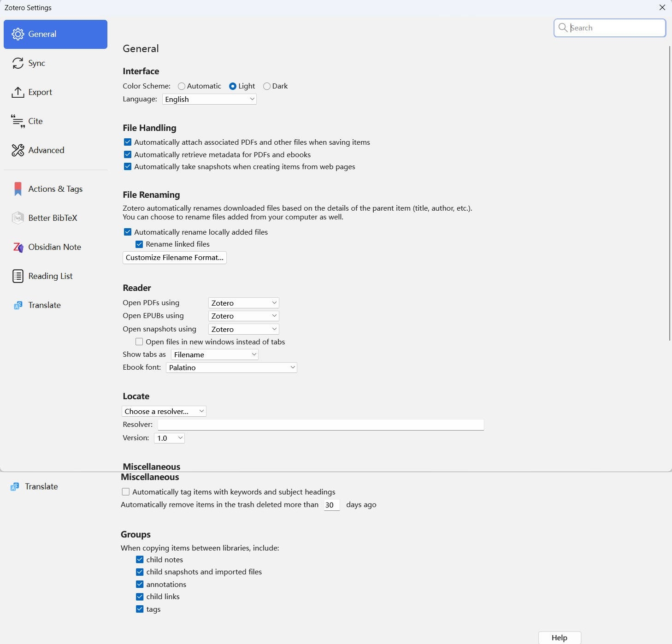
Task: Open the 'Open snapshots using' dropdown
Action: (244, 329)
